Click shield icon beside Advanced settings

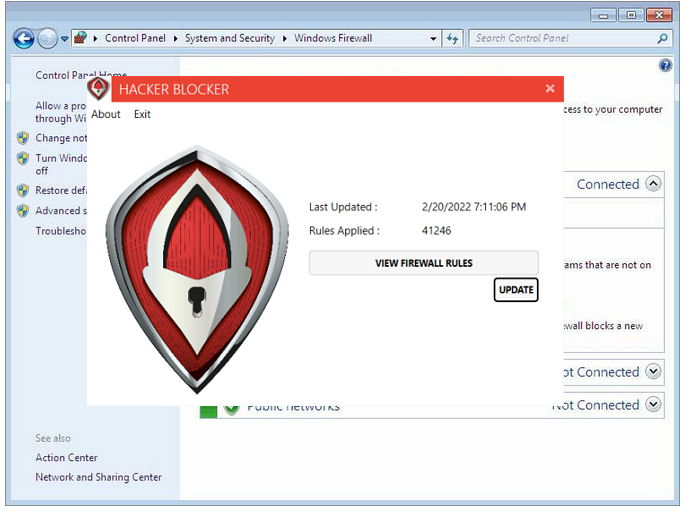coord(23,211)
